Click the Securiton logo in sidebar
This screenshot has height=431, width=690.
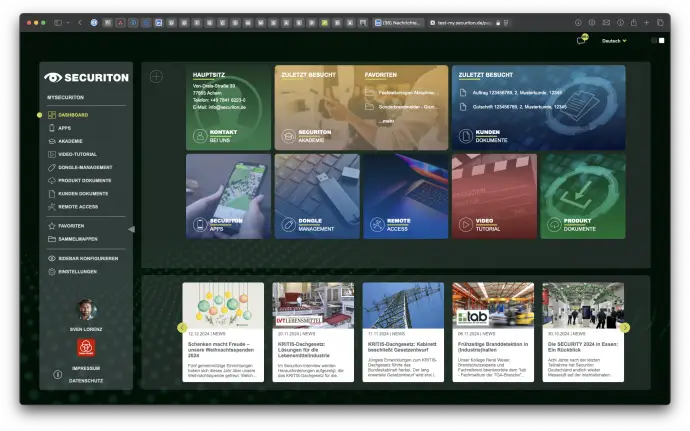[x=85, y=77]
